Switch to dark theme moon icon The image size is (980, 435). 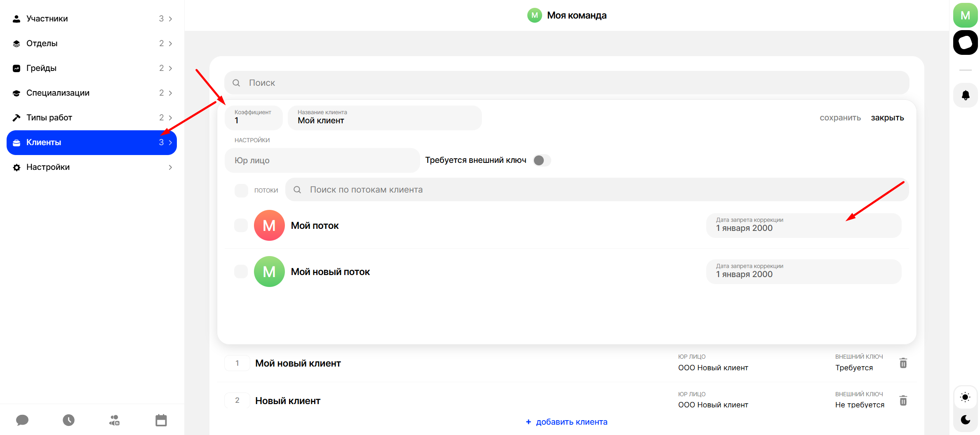point(965,420)
